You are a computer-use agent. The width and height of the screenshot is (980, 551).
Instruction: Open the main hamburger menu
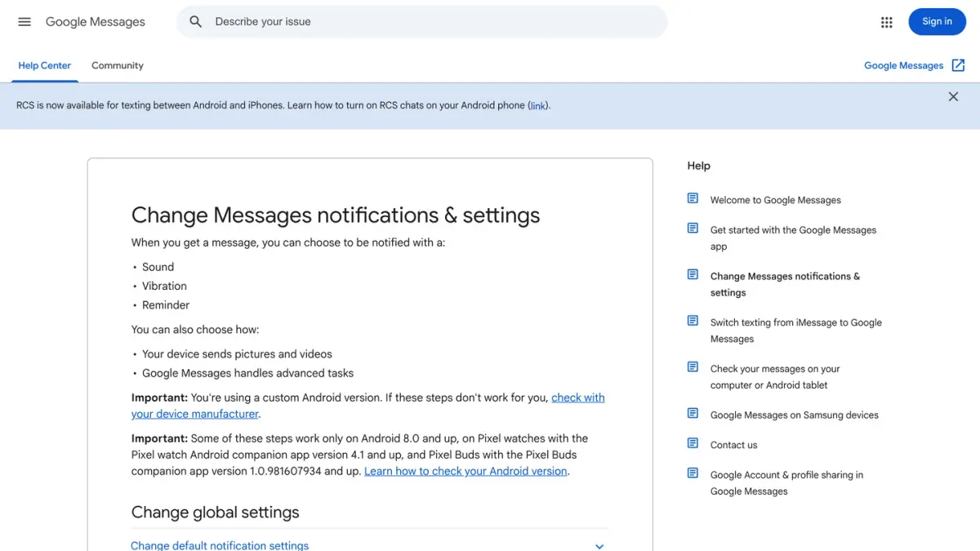(x=24, y=22)
